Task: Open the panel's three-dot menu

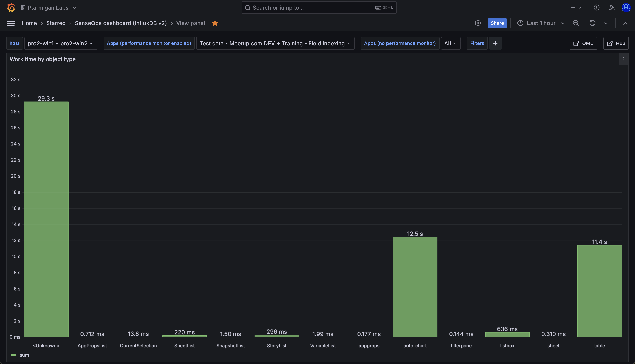Action: click(624, 59)
